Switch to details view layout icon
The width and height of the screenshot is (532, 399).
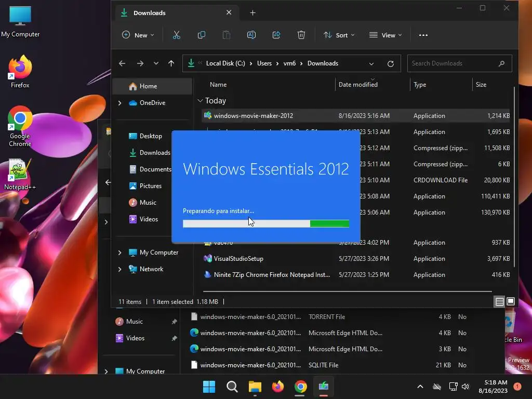(x=499, y=302)
